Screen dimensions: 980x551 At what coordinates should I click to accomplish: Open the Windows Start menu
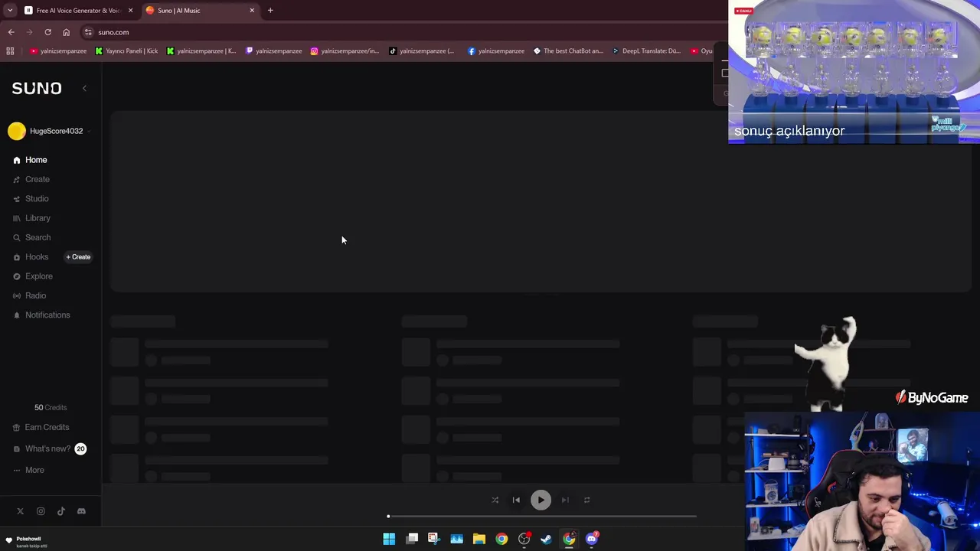coord(389,539)
